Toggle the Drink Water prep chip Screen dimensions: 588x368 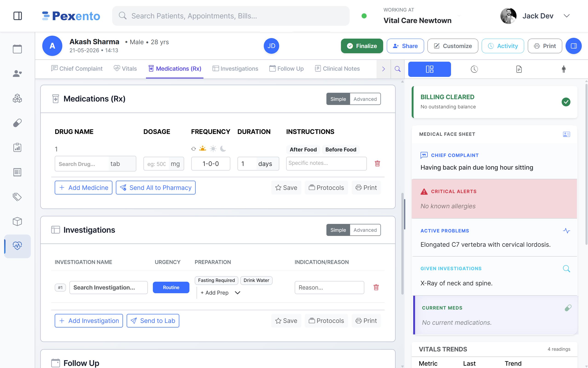click(256, 280)
